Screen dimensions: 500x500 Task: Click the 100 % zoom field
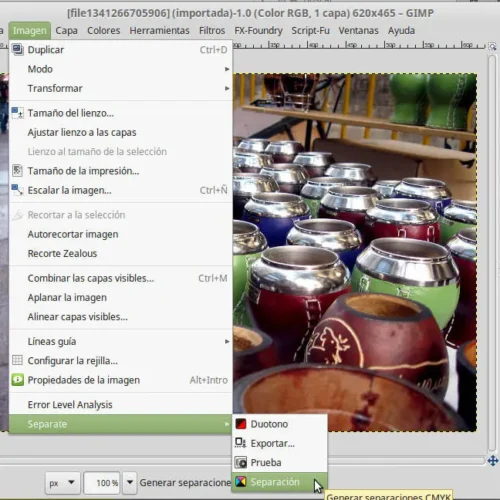(102, 483)
